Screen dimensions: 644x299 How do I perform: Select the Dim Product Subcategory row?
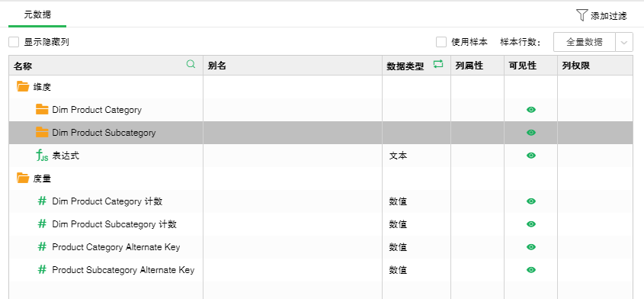tap(320, 133)
